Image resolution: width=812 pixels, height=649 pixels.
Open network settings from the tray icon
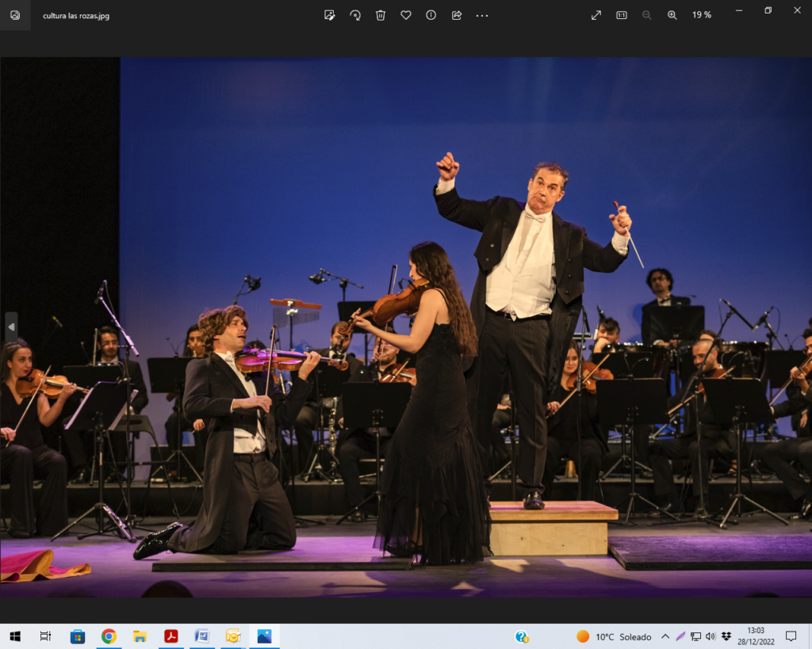point(695,636)
